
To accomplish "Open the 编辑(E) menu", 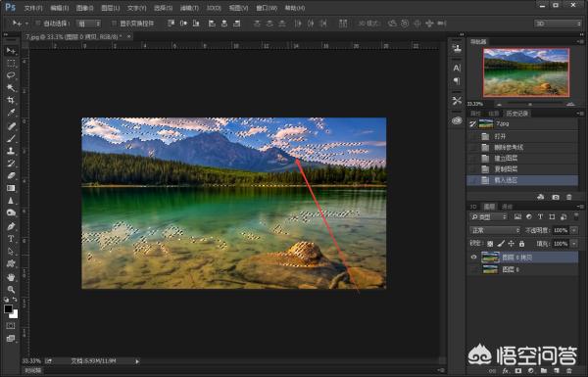I will (x=59, y=8).
